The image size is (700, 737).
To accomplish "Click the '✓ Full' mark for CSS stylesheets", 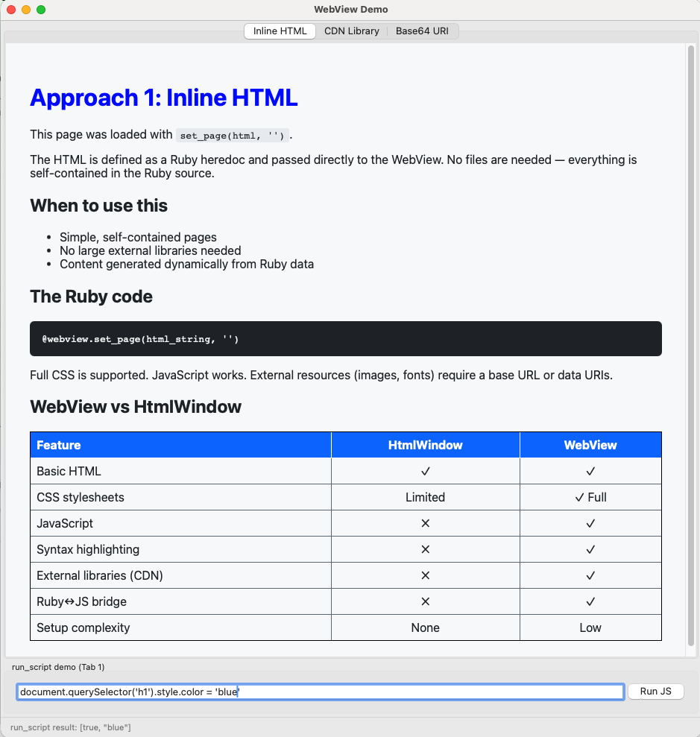I will (x=590, y=497).
